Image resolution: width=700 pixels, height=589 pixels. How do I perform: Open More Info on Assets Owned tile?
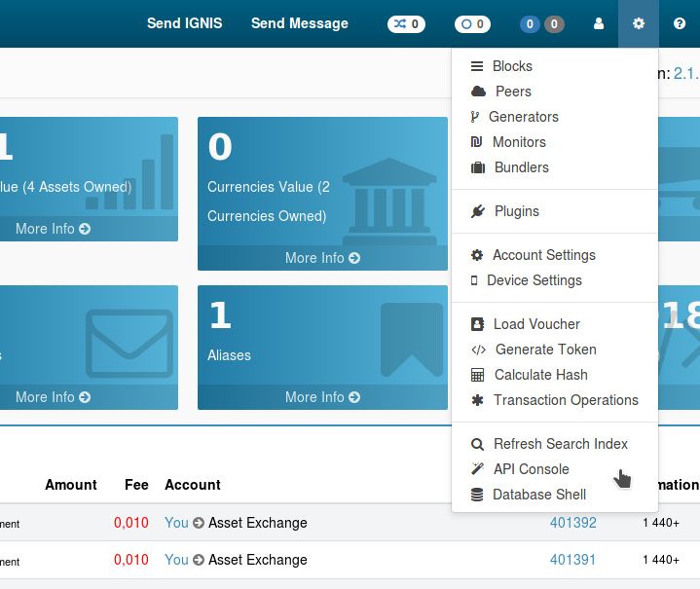(53, 229)
